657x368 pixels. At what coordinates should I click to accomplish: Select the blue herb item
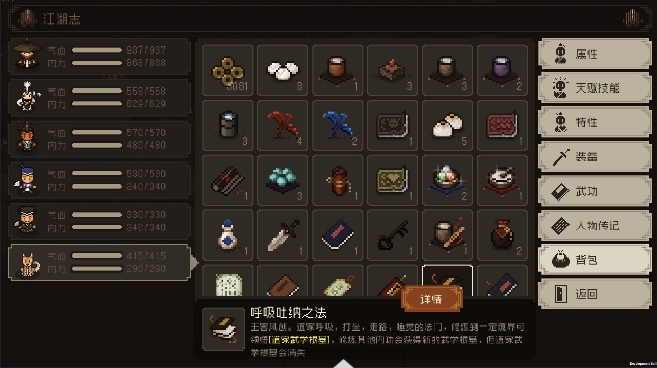coord(337,125)
